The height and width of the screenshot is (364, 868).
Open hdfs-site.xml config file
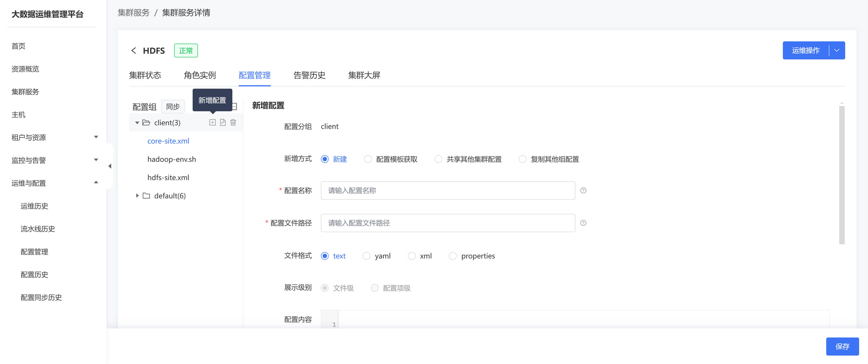point(168,178)
